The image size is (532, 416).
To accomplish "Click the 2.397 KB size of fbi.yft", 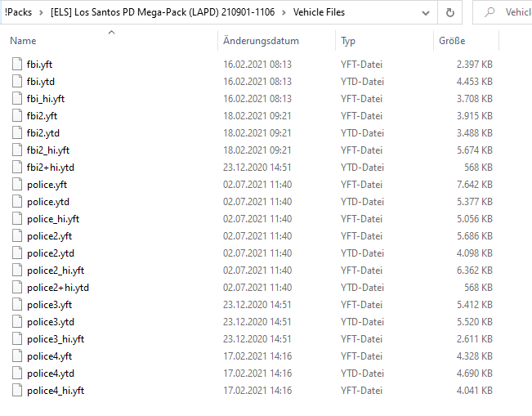I will [474, 65].
